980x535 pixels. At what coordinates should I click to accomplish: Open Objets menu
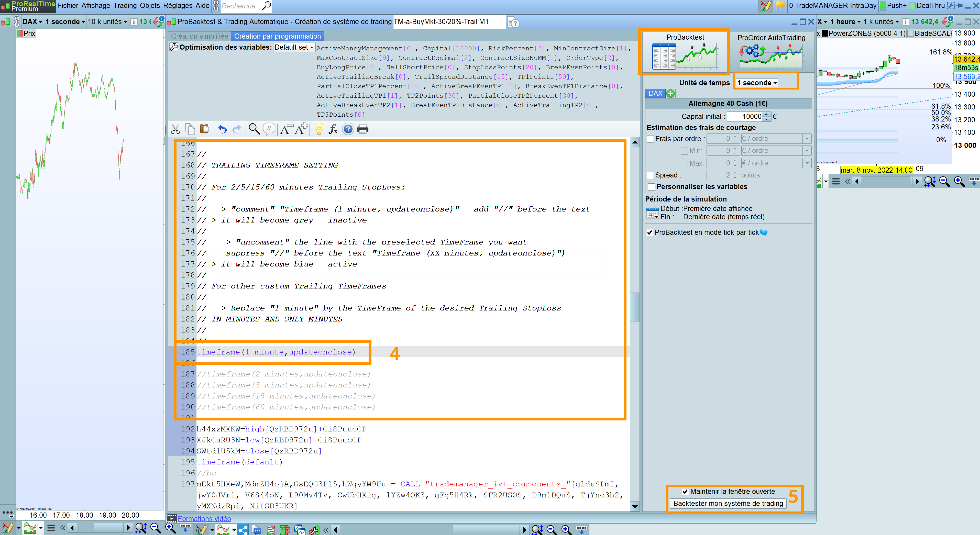point(150,5)
